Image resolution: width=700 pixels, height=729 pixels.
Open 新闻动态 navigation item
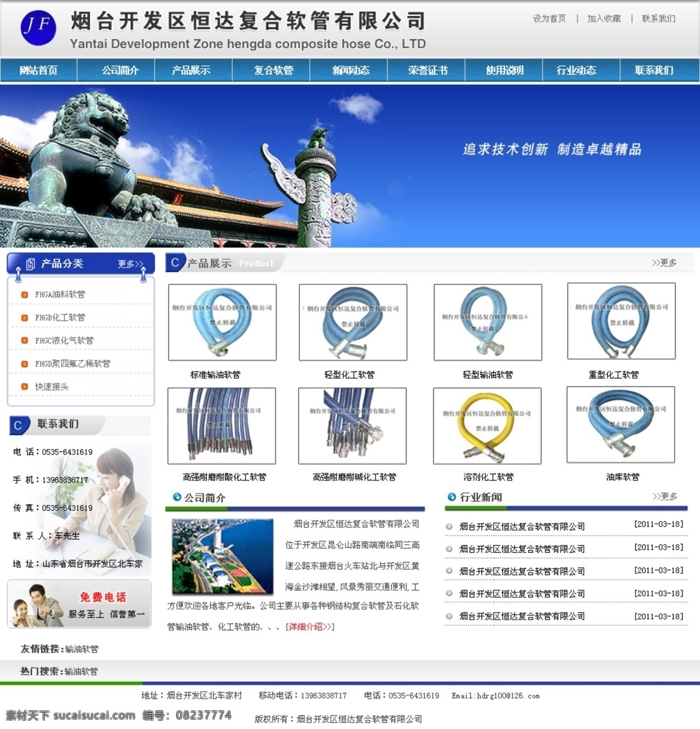pos(351,71)
